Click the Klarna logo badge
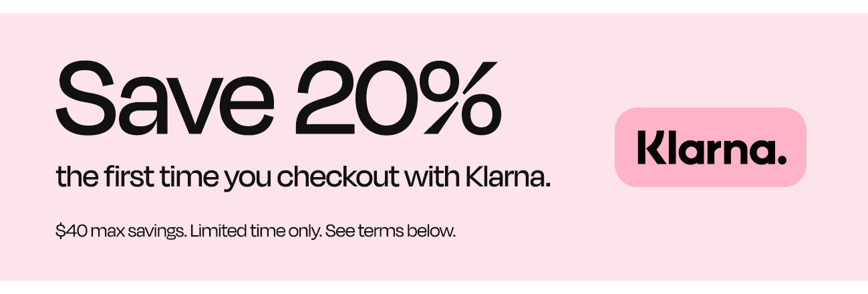This screenshot has width=868, height=294. pyautogui.click(x=710, y=147)
